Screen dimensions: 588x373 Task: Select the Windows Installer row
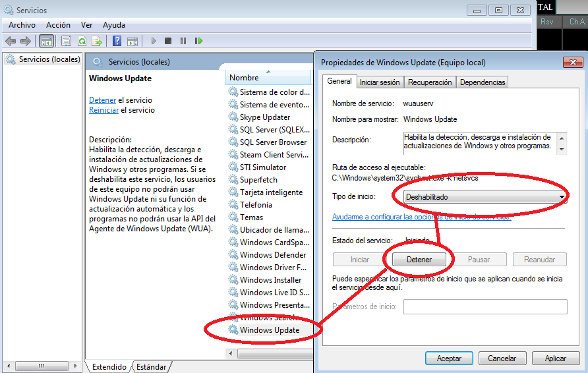(x=269, y=279)
